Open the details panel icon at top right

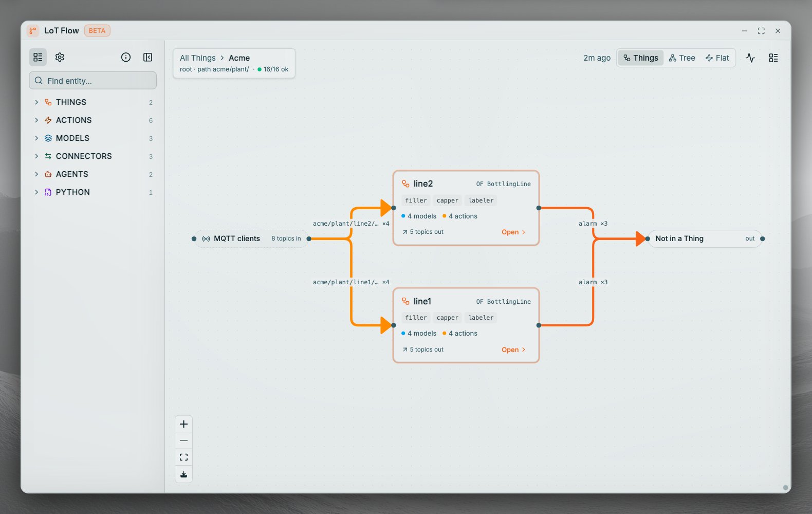(x=773, y=58)
